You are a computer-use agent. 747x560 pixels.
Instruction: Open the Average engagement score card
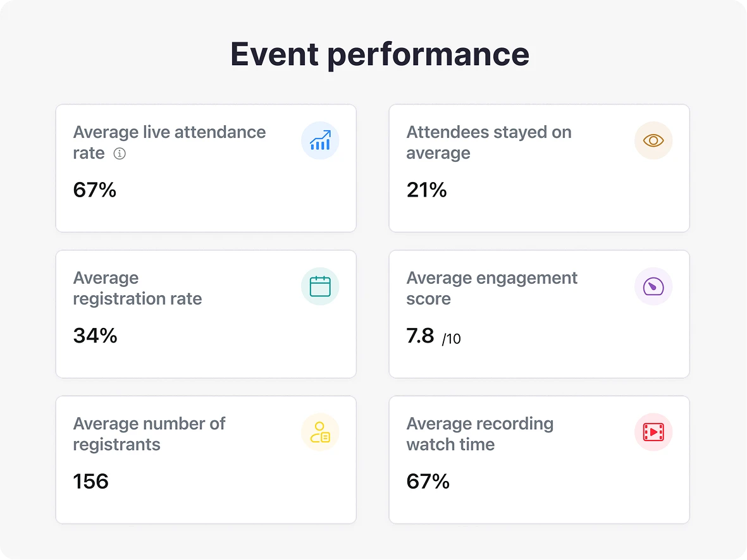click(539, 313)
